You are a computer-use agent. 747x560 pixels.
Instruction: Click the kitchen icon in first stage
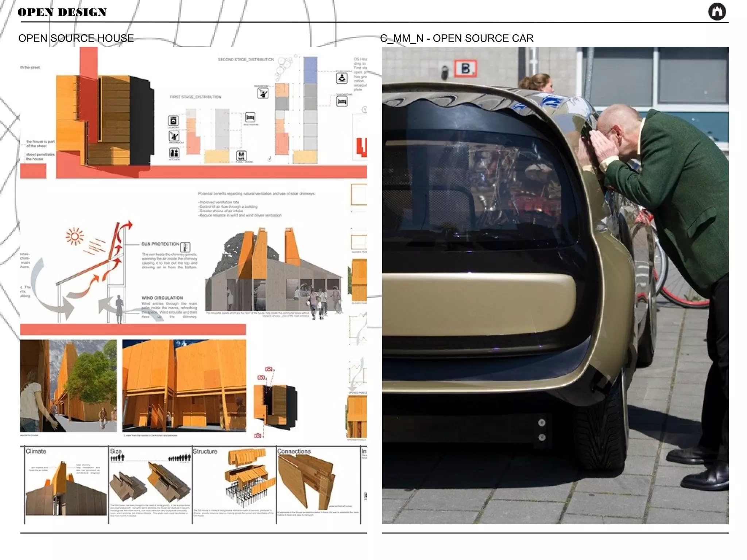click(x=174, y=152)
